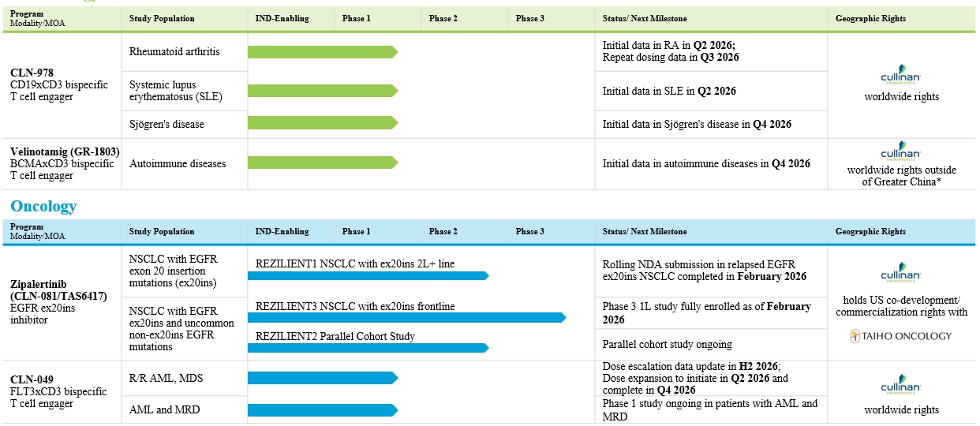Click the Parallel cohort study ongoing status text
The image size is (980, 426).
668,344
